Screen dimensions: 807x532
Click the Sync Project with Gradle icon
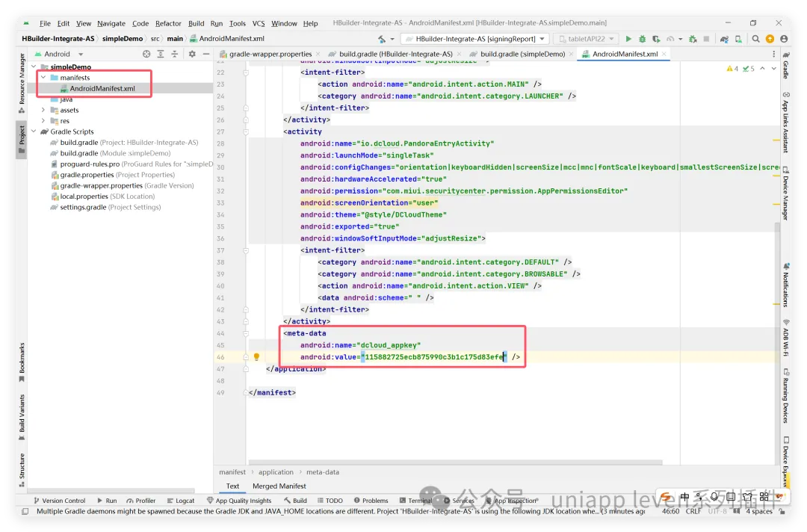[x=724, y=39]
